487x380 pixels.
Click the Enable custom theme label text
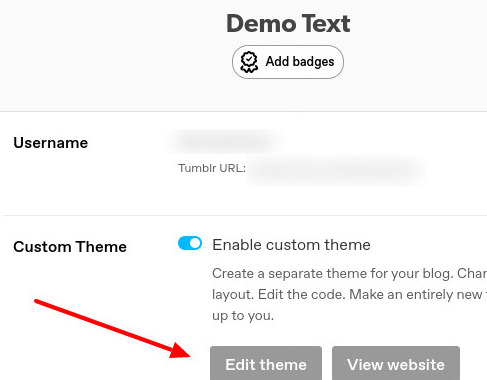(291, 245)
